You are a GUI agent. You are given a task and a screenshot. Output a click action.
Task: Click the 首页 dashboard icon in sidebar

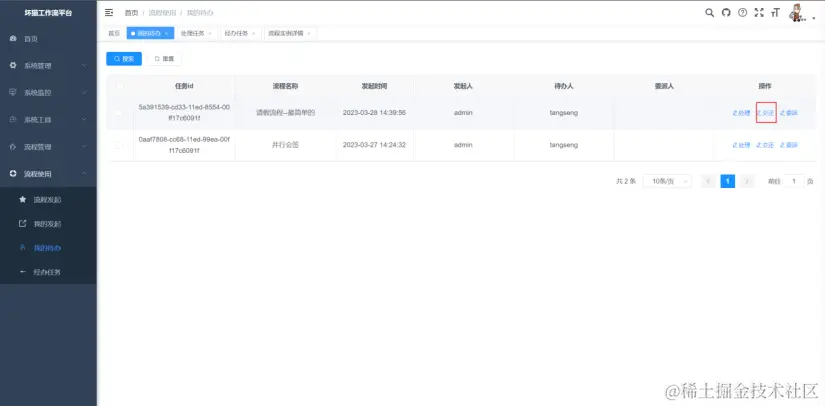(x=13, y=39)
